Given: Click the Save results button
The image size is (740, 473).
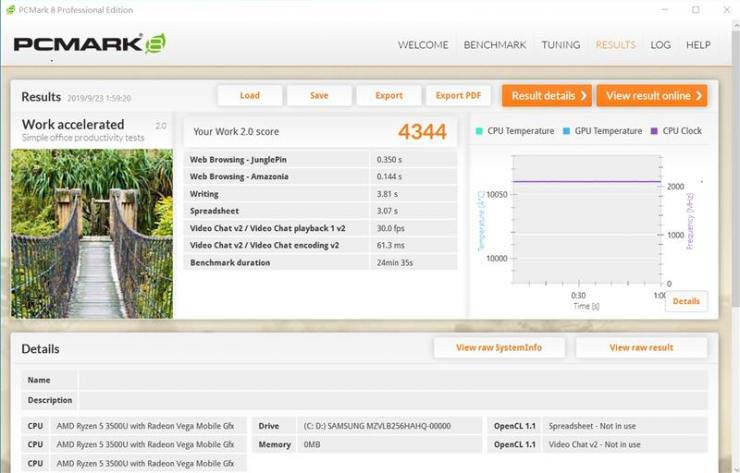Looking at the screenshot, I should [319, 95].
